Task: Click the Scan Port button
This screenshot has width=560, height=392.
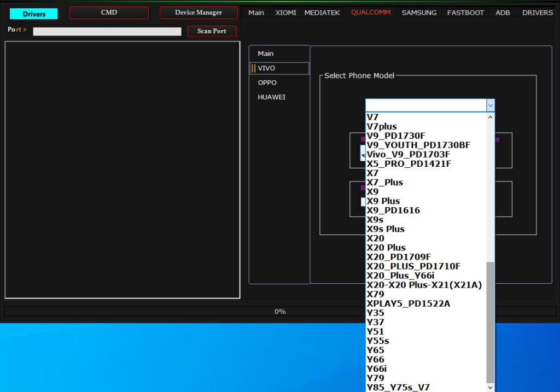Action: click(x=212, y=31)
